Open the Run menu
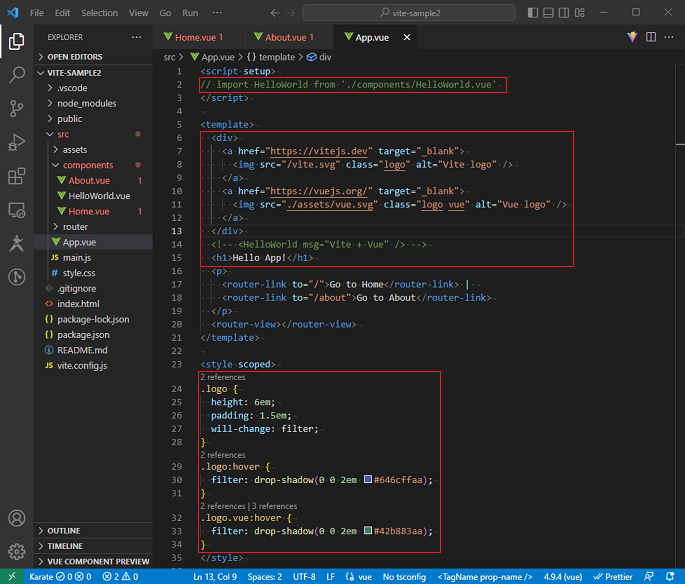This screenshot has height=584, width=685. pyautogui.click(x=190, y=13)
